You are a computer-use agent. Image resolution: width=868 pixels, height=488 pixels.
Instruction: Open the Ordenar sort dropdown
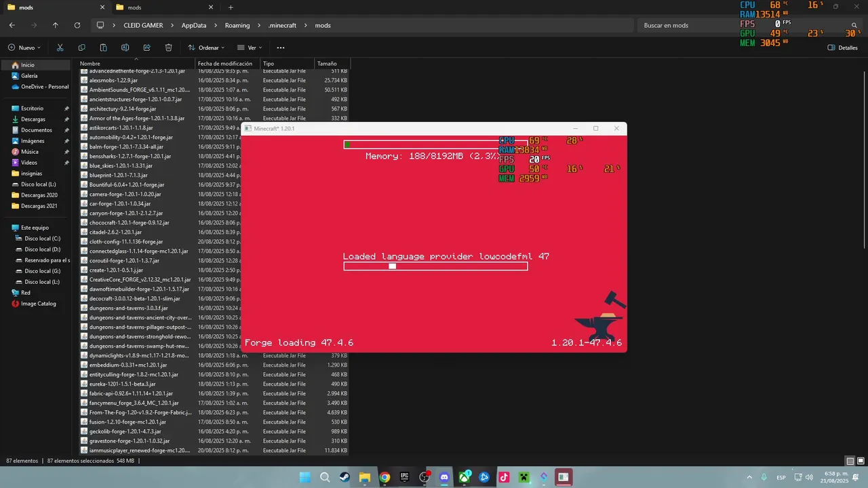point(205,47)
